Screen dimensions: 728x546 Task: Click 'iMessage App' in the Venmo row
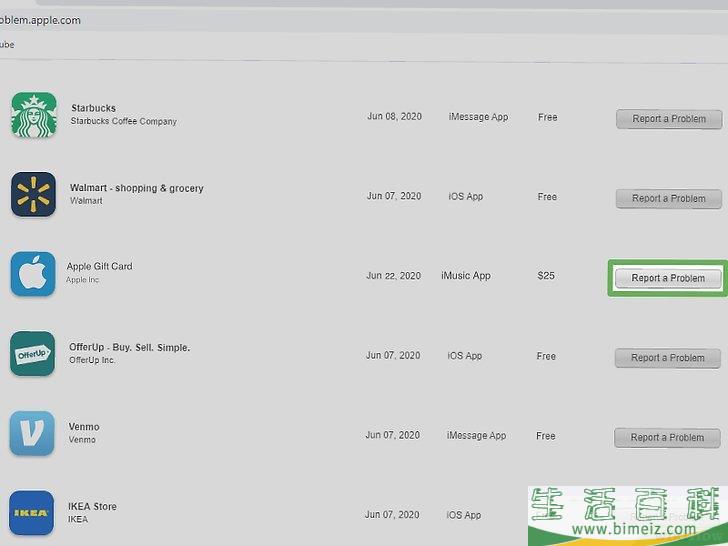pos(476,436)
